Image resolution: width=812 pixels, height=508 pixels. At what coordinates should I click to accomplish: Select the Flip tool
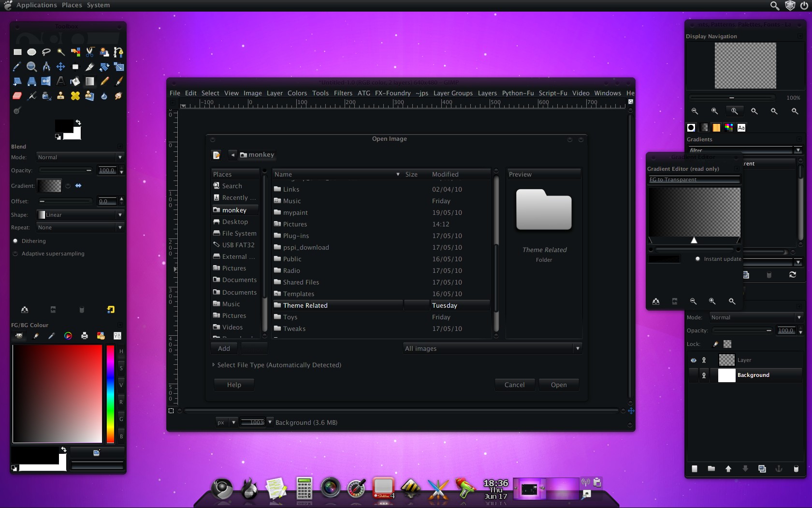[x=46, y=81]
